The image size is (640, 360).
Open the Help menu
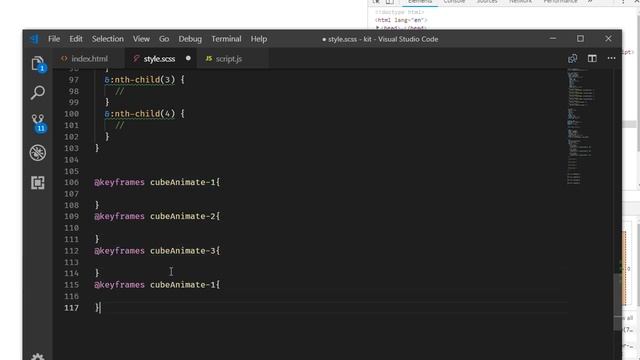(x=259, y=39)
